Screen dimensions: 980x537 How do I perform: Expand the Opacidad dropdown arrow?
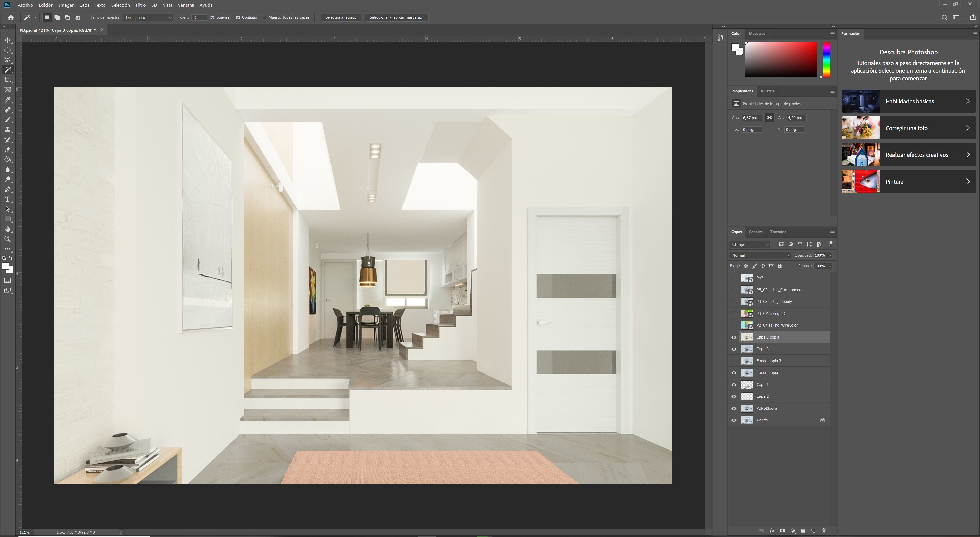coord(830,256)
